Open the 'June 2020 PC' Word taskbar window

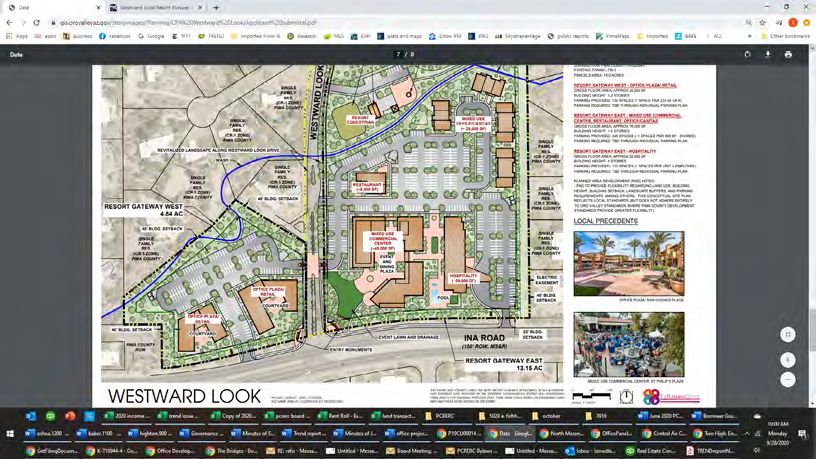tap(661, 416)
